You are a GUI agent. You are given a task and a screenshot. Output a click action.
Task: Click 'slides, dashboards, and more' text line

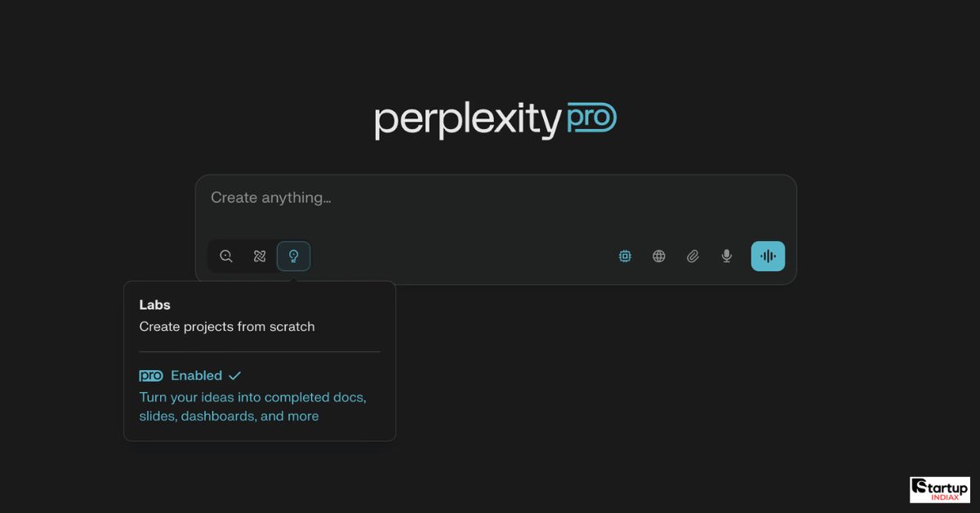pyautogui.click(x=229, y=417)
